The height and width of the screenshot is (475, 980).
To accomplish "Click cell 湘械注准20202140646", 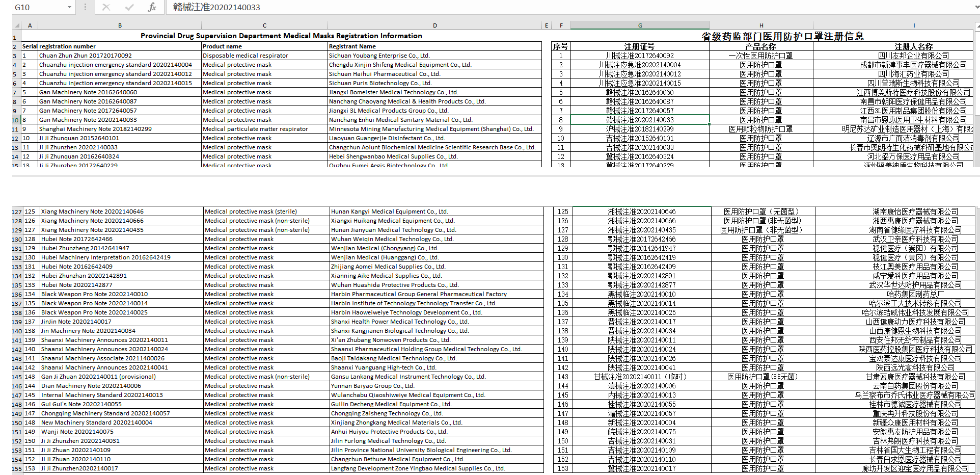I will tap(642, 212).
